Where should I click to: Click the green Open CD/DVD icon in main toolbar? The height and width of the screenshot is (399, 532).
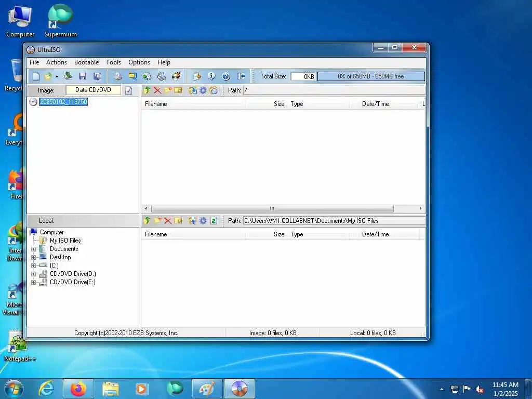click(x=68, y=76)
